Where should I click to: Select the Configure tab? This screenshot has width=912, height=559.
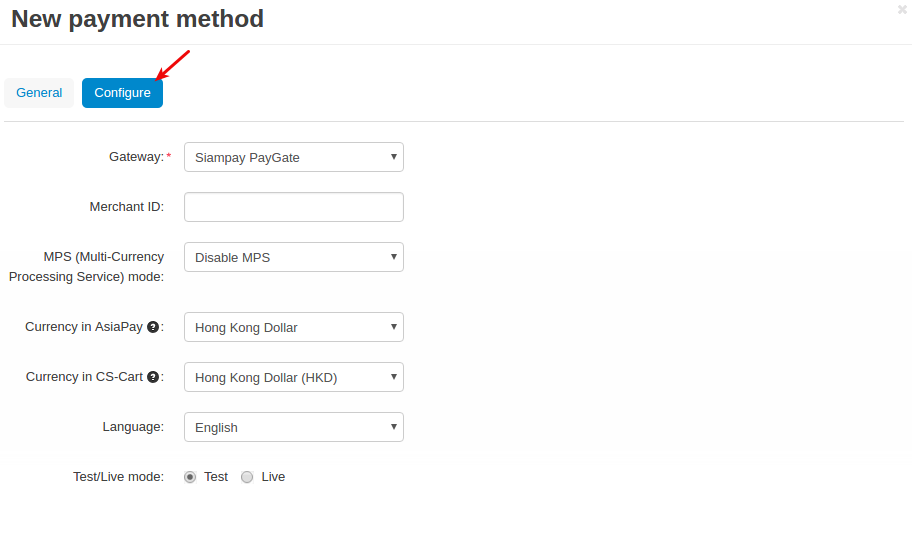122,93
